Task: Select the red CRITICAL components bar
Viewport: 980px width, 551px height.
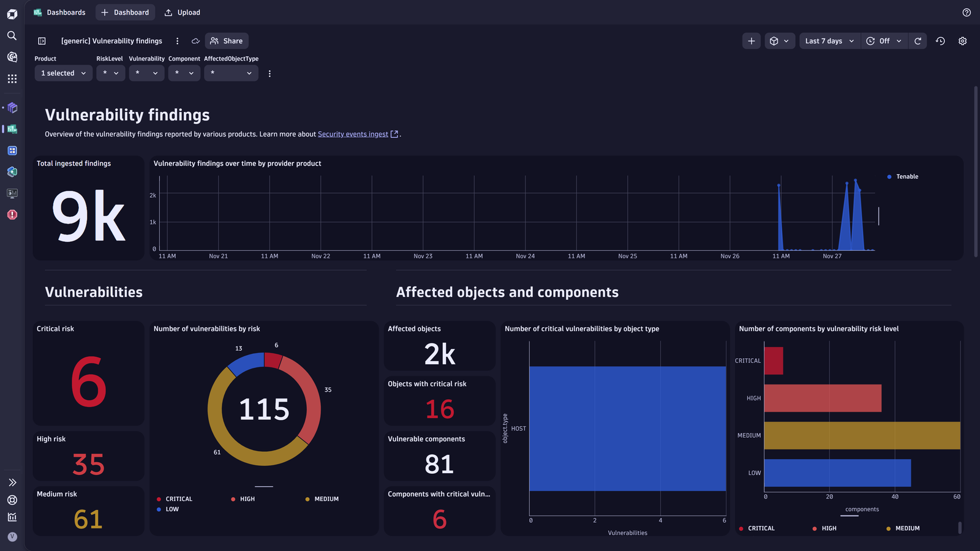Action: coord(774,361)
